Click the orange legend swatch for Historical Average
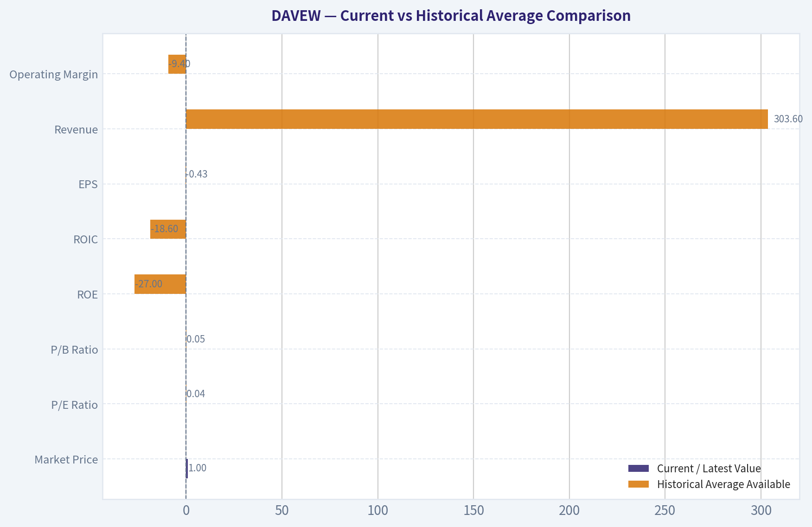This screenshot has width=812, height=527. pyautogui.click(x=639, y=484)
